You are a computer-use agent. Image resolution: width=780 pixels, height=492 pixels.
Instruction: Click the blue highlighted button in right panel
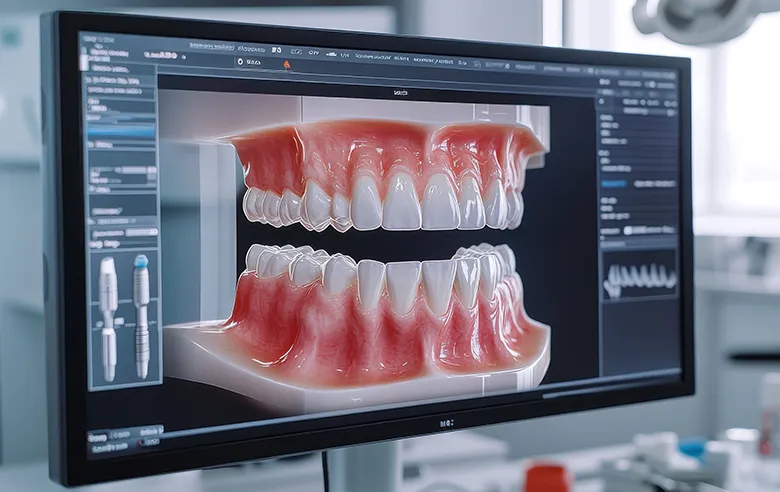pos(614,184)
